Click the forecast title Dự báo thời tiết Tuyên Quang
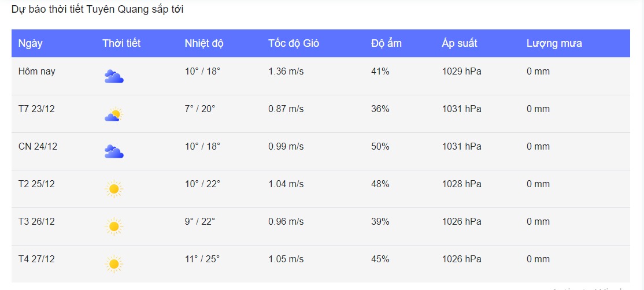 click(98, 10)
